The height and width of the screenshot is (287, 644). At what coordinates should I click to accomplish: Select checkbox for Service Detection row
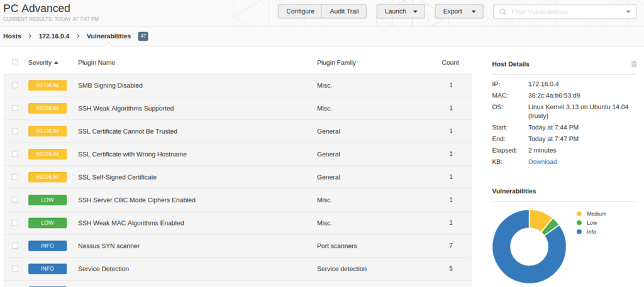click(15, 269)
